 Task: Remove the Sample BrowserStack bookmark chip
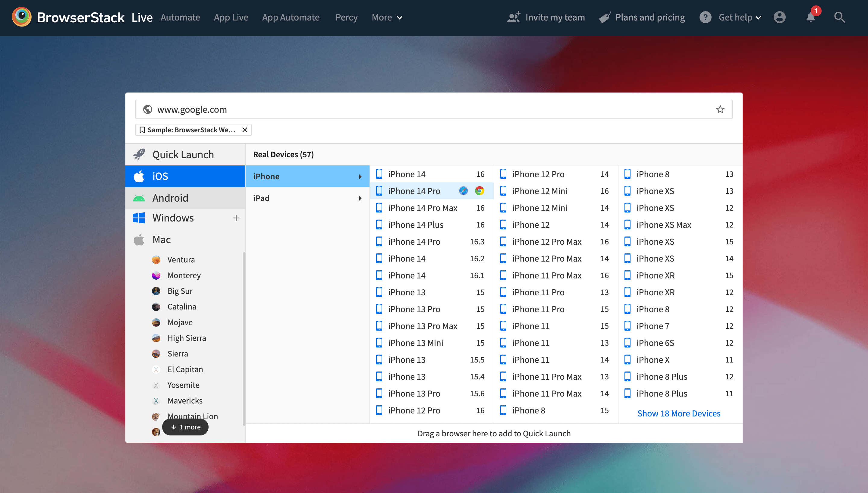pyautogui.click(x=245, y=130)
